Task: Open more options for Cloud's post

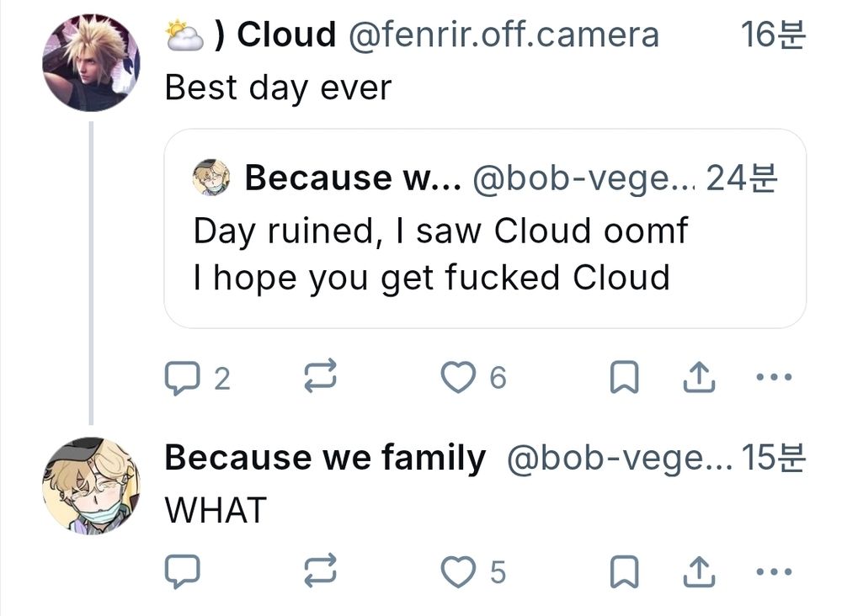Action: click(x=775, y=379)
